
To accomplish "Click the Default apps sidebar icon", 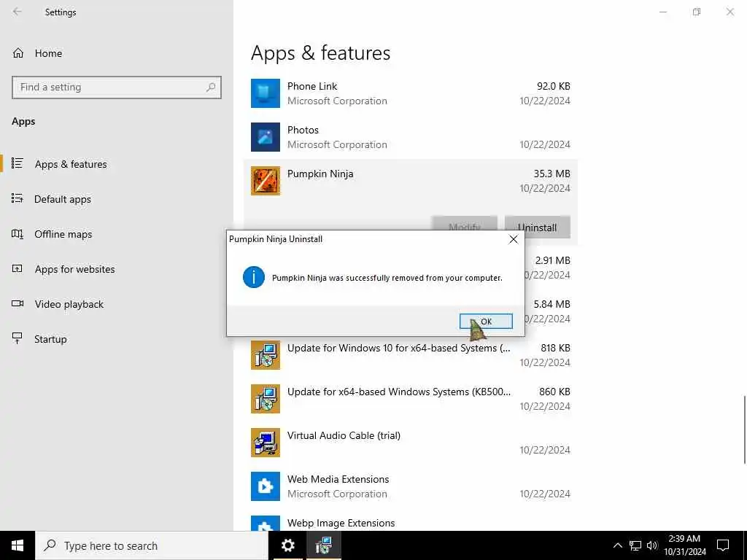I will click(x=18, y=198).
